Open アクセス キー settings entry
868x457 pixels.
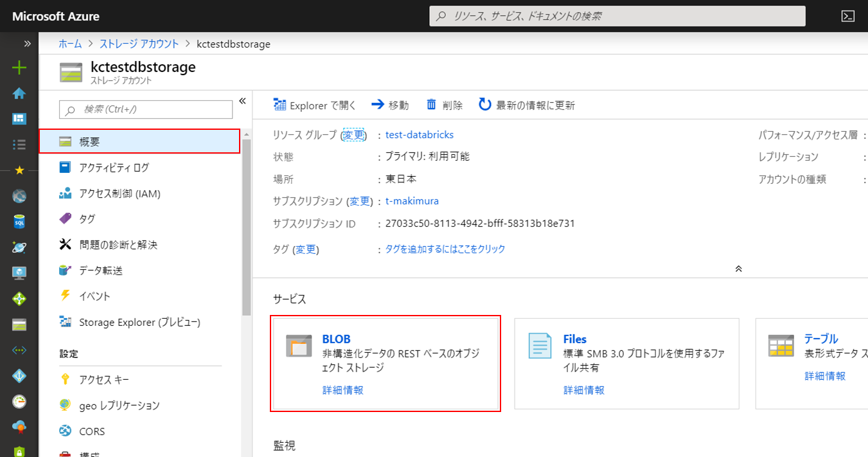(104, 379)
